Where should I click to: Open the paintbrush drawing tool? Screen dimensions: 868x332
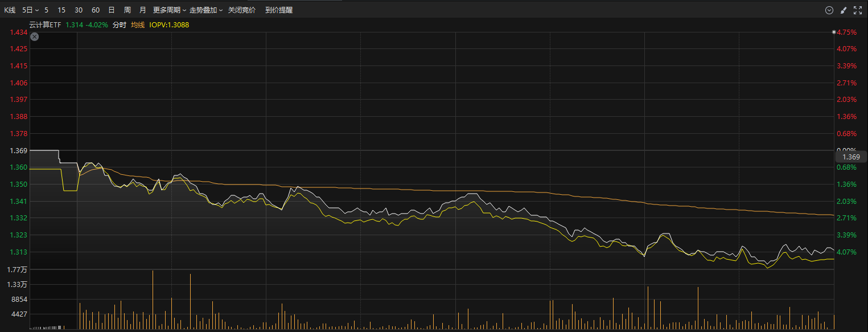tap(844, 10)
